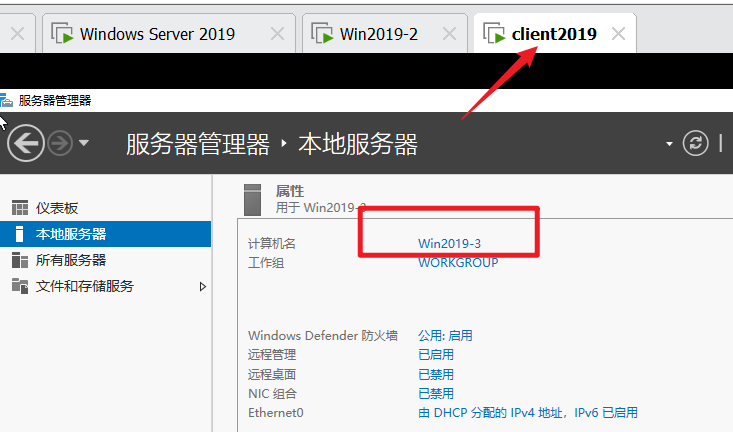Click the Windows Defender 防火墙 label
The image size is (733, 432).
(323, 336)
